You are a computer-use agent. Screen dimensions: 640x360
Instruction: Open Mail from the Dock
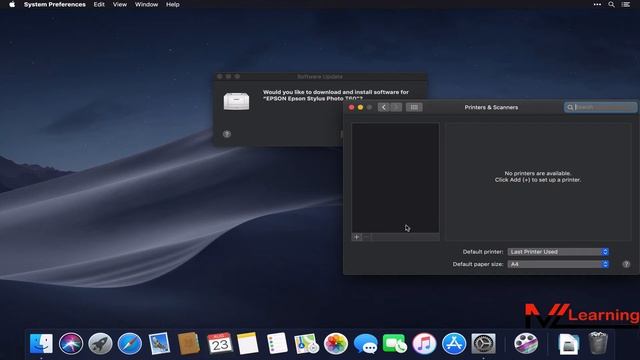pyautogui.click(x=159, y=343)
